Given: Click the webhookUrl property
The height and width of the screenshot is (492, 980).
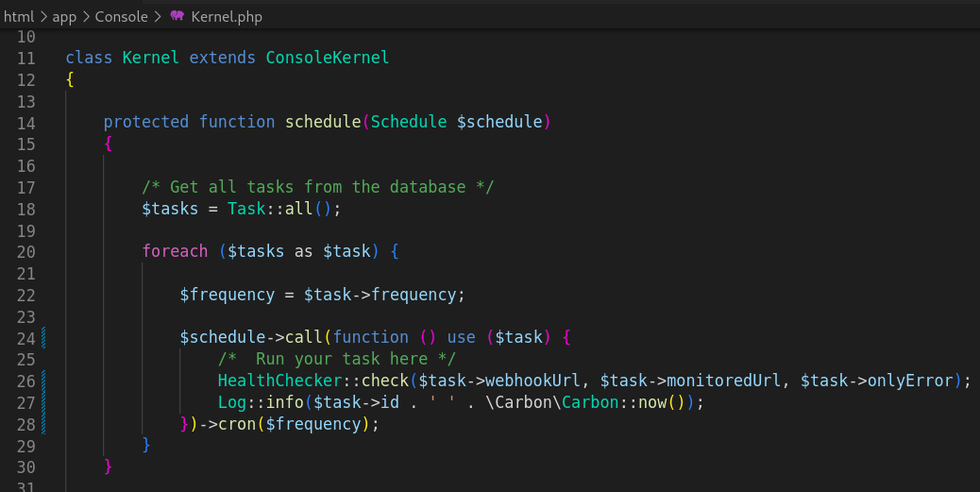Looking at the screenshot, I should tap(528, 381).
